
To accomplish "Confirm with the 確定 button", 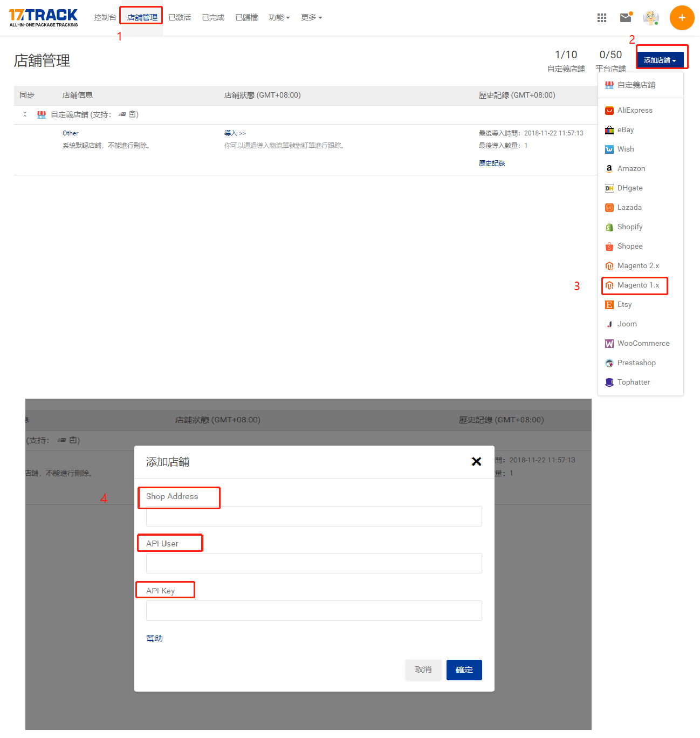I will click(x=464, y=670).
